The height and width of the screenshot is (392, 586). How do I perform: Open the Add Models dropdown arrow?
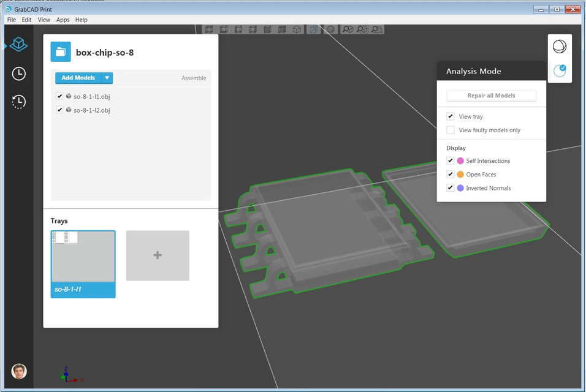point(107,78)
